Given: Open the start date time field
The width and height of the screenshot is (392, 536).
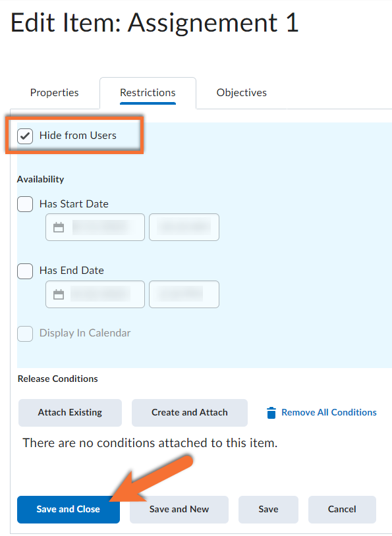Looking at the screenshot, I should [x=184, y=227].
